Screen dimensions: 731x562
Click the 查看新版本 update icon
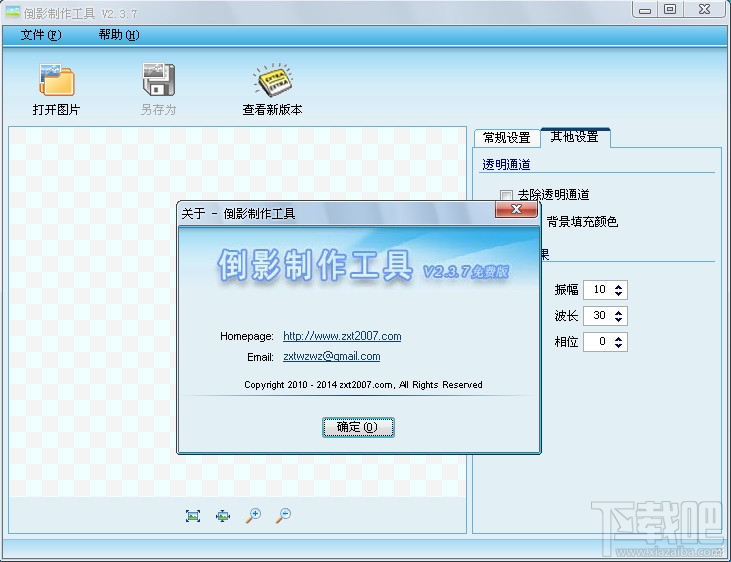(x=273, y=80)
